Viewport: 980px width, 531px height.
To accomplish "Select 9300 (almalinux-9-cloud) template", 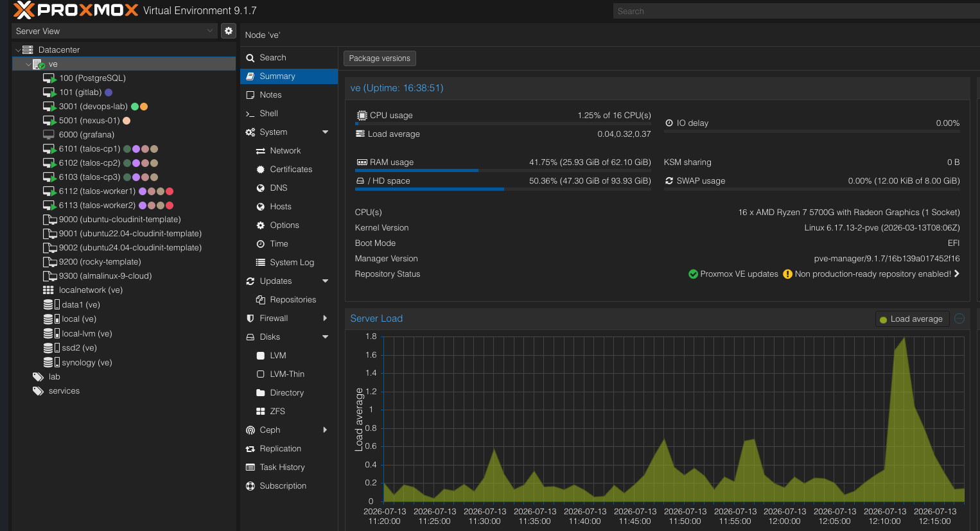I will pos(105,276).
